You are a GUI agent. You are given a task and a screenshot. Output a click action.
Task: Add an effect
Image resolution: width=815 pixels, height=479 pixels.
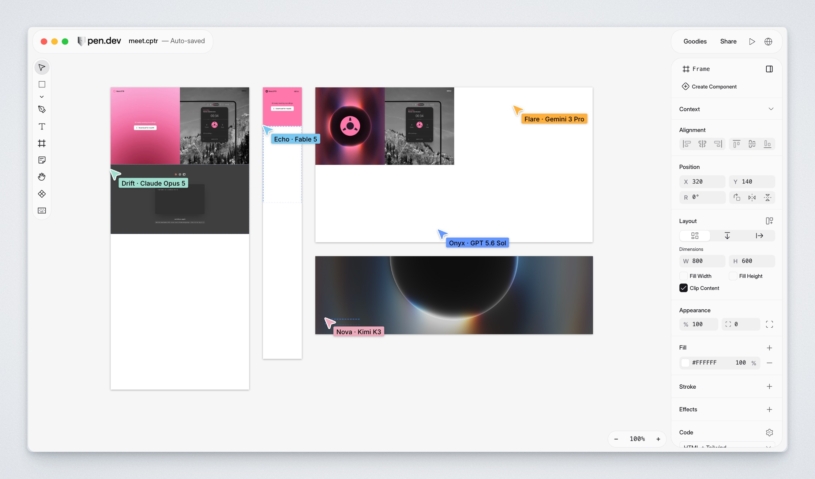(x=769, y=409)
